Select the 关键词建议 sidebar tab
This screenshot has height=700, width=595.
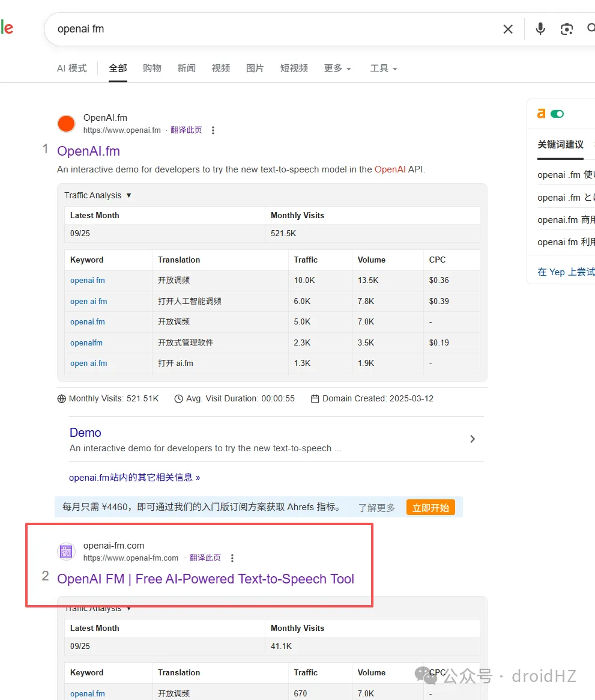[560, 145]
